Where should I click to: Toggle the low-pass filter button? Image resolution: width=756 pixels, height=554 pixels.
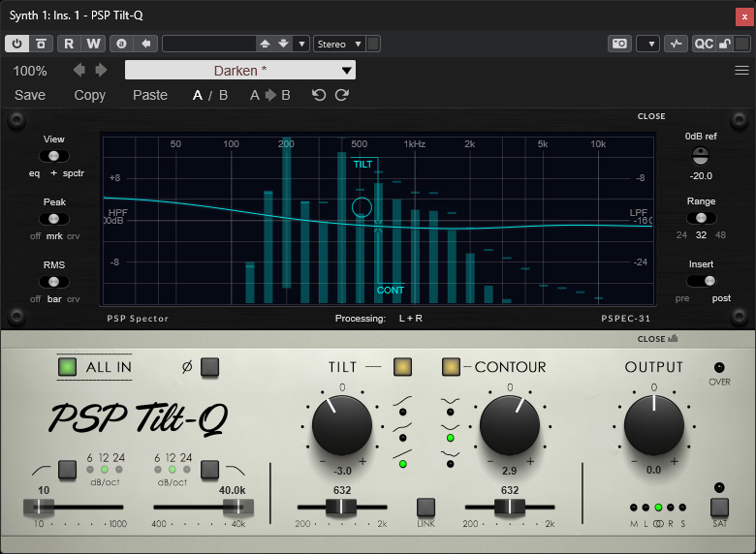click(x=209, y=470)
